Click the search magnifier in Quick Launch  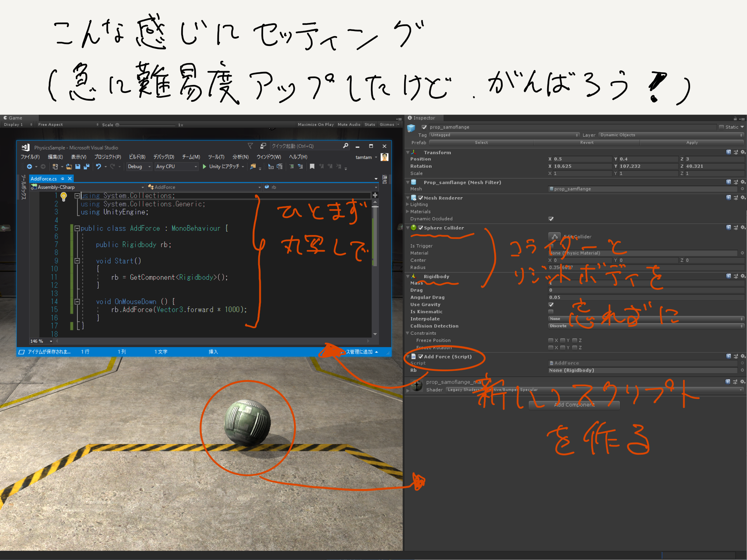click(x=345, y=146)
